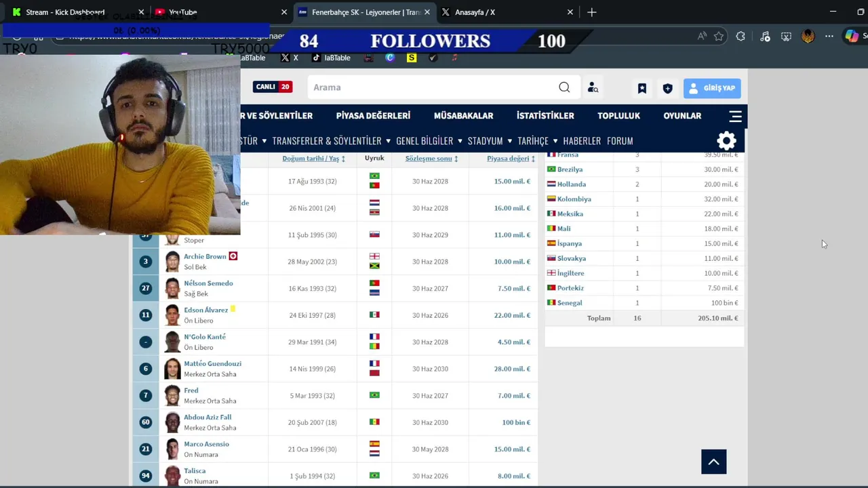Open Talisca player link
This screenshot has width=868, height=488.
pos(195,471)
